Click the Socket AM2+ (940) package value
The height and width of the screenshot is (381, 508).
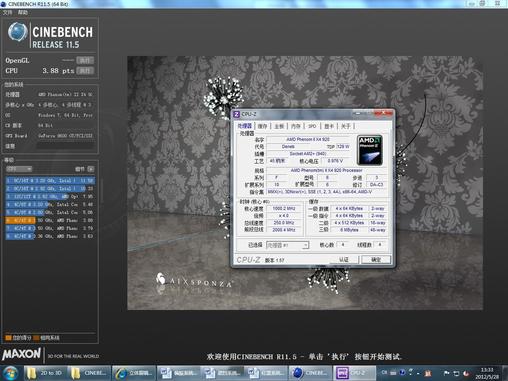308,154
